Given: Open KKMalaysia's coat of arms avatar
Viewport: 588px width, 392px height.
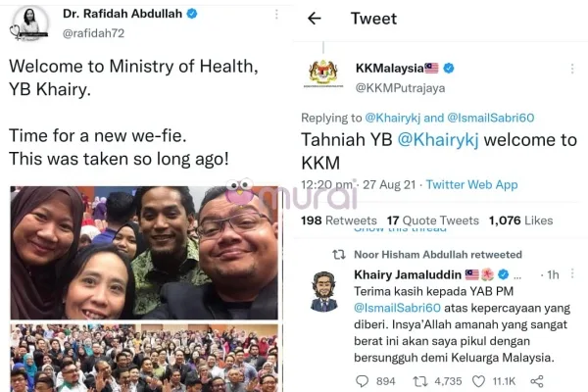Looking at the screenshot, I should point(323,73).
